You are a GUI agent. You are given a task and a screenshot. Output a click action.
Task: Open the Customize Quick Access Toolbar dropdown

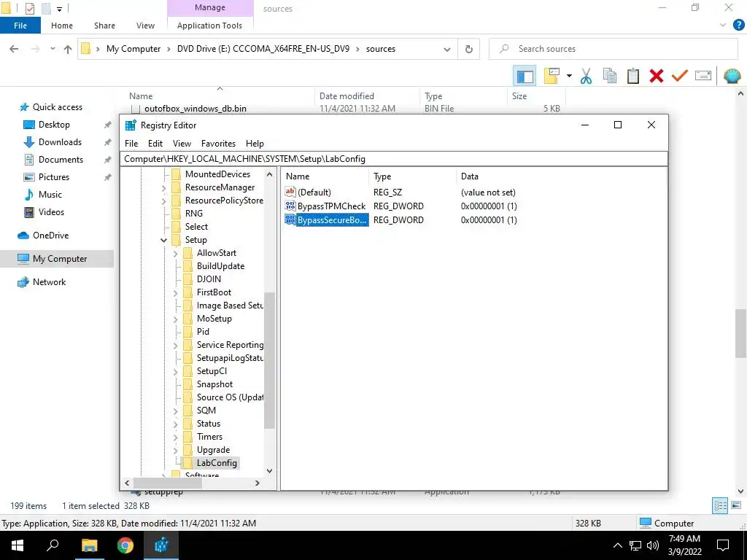pos(60,9)
